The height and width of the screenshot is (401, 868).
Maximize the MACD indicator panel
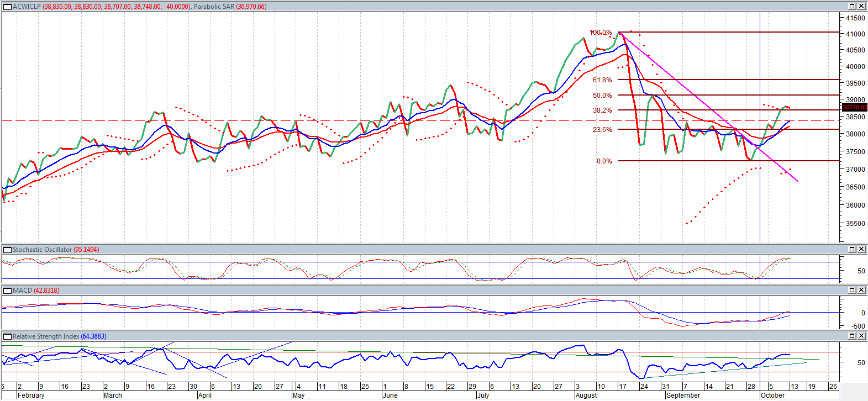click(x=852, y=291)
